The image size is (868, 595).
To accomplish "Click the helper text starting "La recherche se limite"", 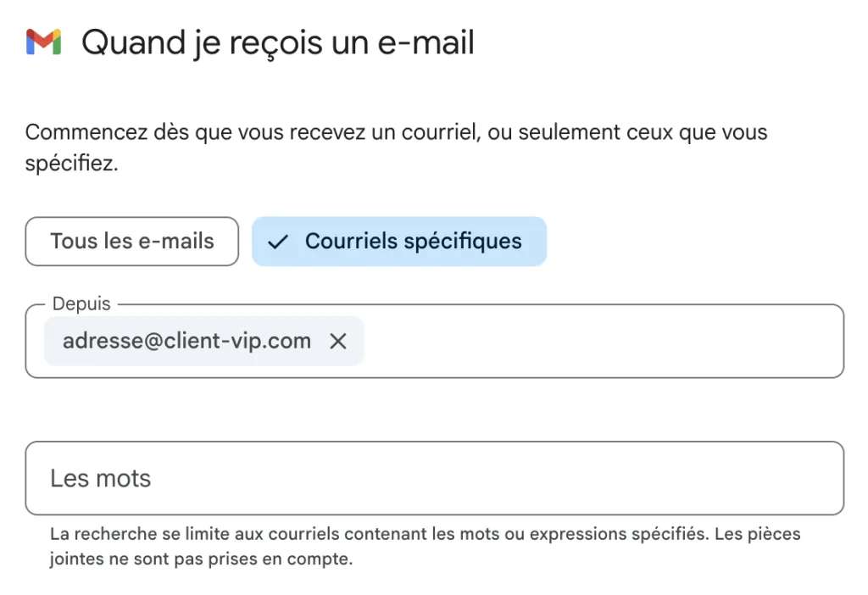I will (x=425, y=535).
